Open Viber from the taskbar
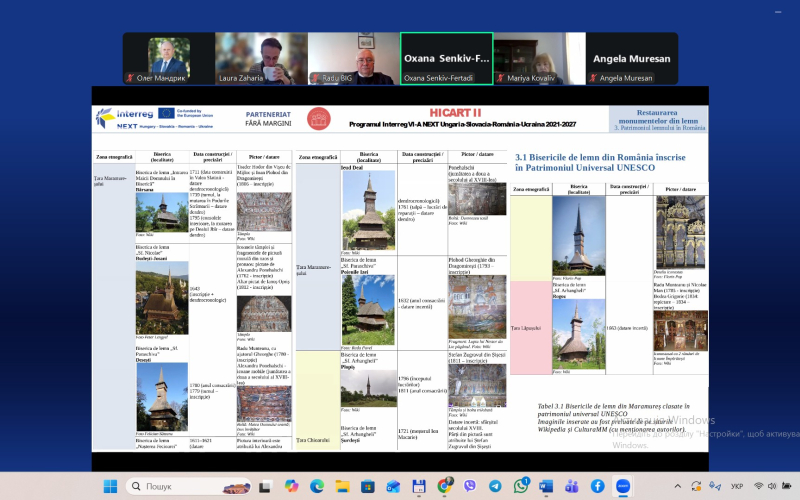800x500 pixels. tap(470, 486)
